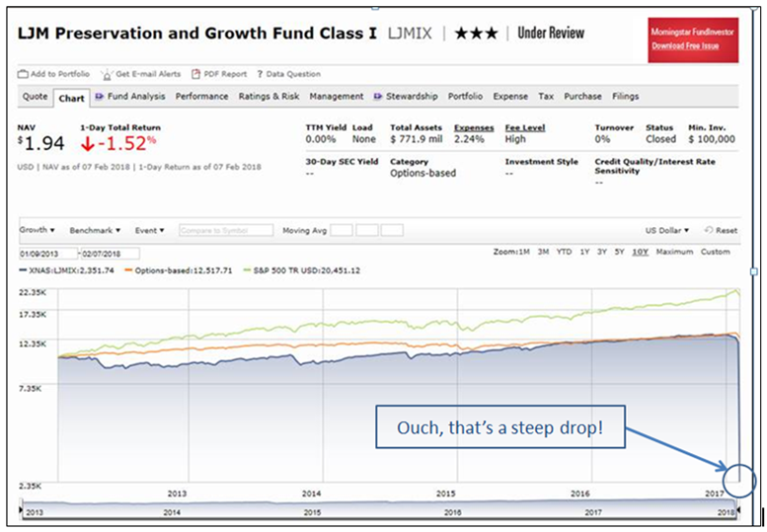Click the third Moving Avg box
The image size is (767, 532).
coord(392,230)
